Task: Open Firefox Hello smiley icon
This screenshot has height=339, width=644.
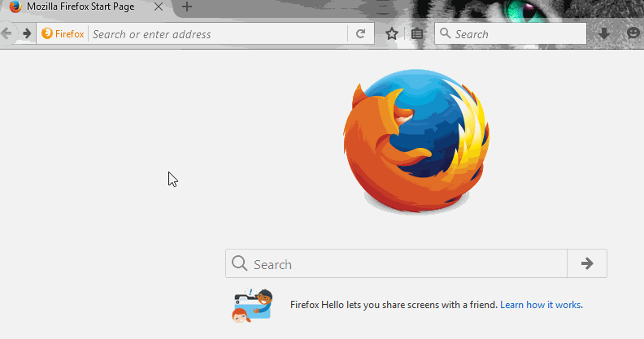Action: click(x=633, y=33)
